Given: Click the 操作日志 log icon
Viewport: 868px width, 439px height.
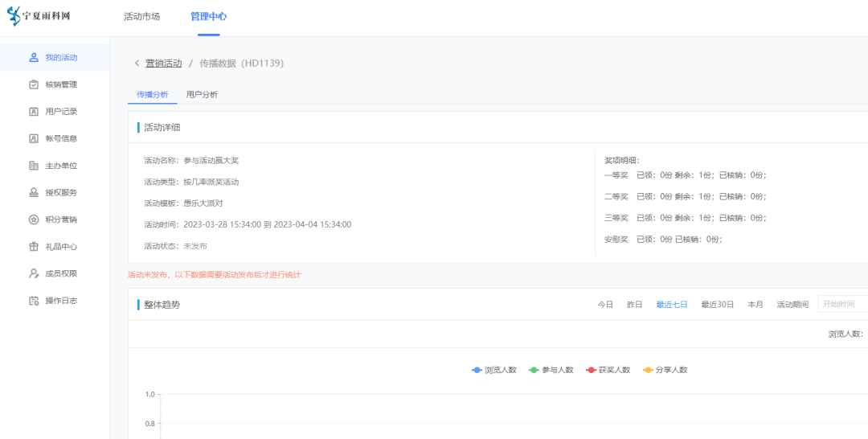Looking at the screenshot, I should [34, 301].
